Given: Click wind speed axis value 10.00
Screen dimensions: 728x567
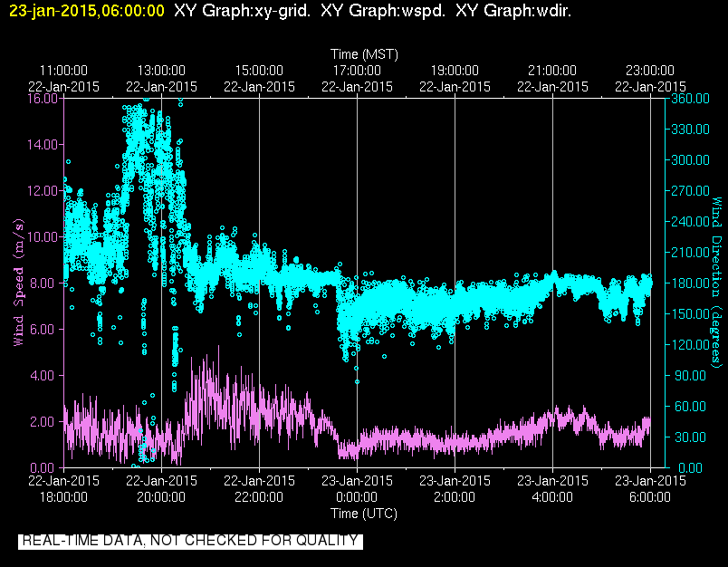Looking at the screenshot, I should (x=43, y=236).
